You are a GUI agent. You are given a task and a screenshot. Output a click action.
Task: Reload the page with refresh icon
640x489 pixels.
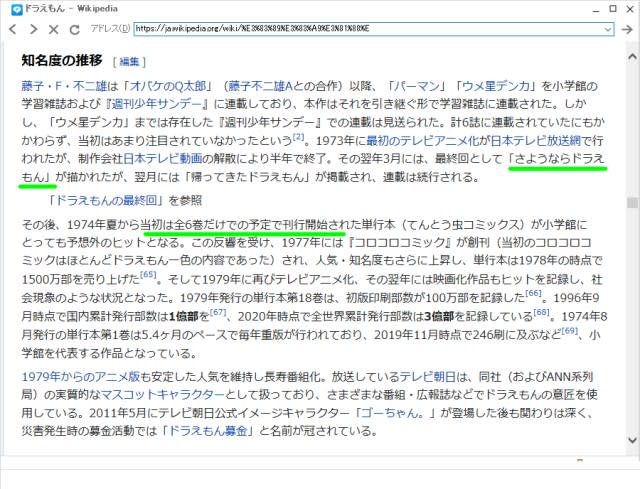point(74,29)
